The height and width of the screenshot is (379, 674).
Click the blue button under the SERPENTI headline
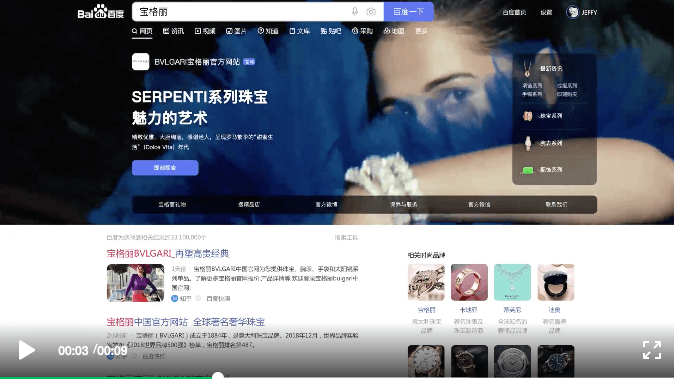point(165,168)
